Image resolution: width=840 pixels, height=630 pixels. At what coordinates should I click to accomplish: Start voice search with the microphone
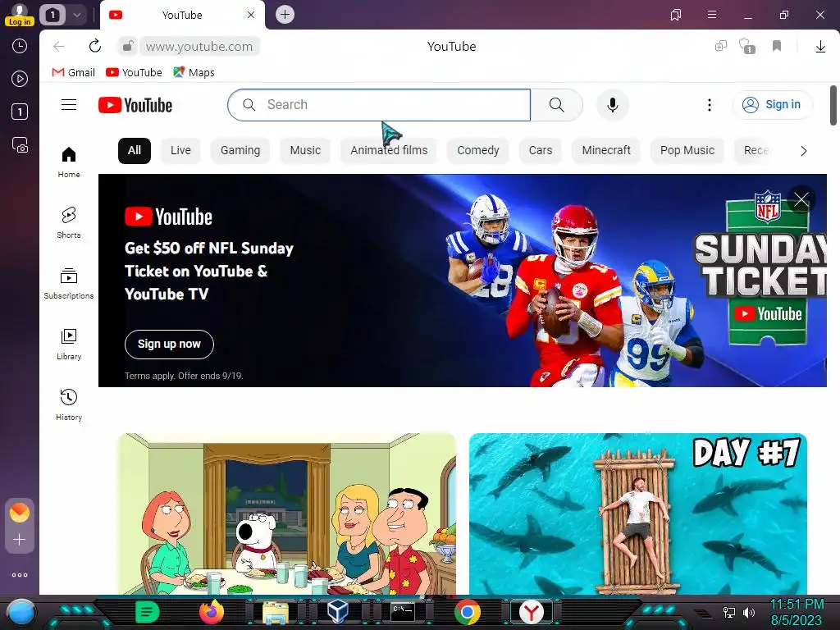(612, 105)
